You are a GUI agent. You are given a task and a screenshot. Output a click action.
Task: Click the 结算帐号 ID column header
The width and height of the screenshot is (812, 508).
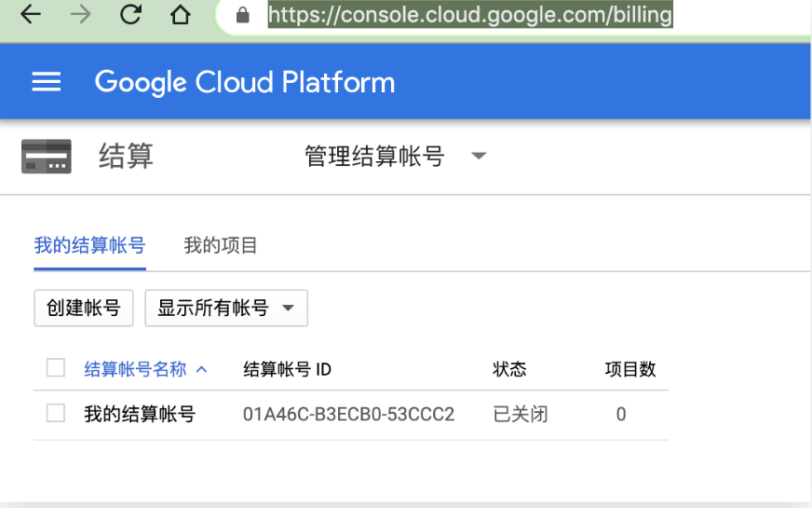coord(287,370)
